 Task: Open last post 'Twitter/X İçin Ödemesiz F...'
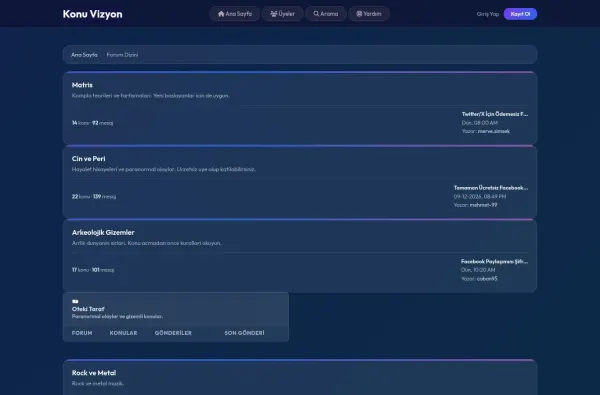[495, 114]
